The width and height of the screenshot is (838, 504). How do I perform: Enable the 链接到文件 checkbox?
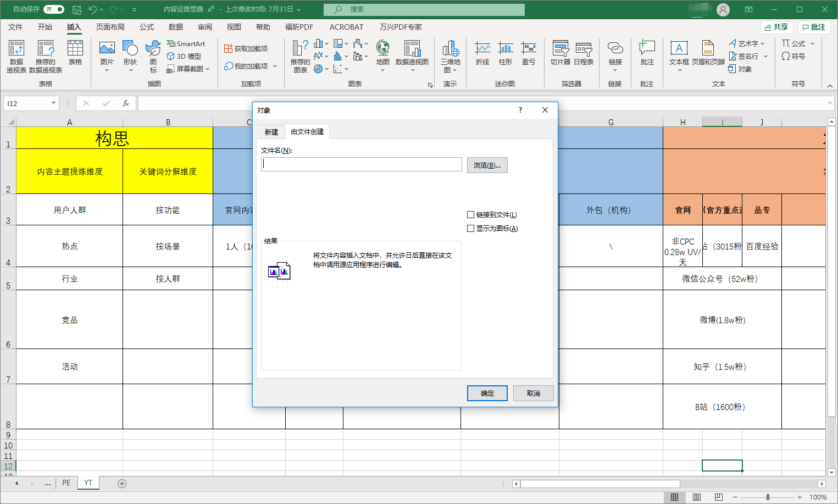tap(471, 214)
